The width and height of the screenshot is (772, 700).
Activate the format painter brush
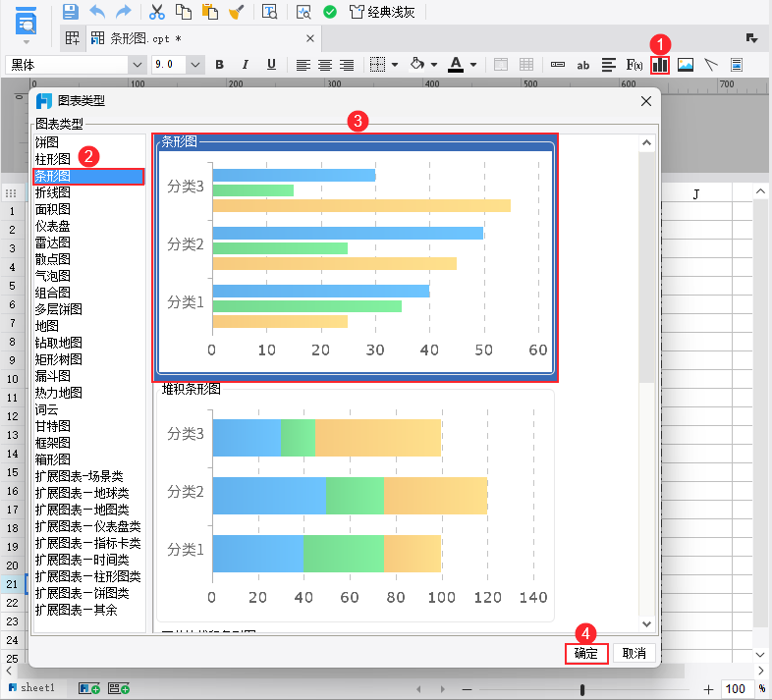[x=237, y=12]
